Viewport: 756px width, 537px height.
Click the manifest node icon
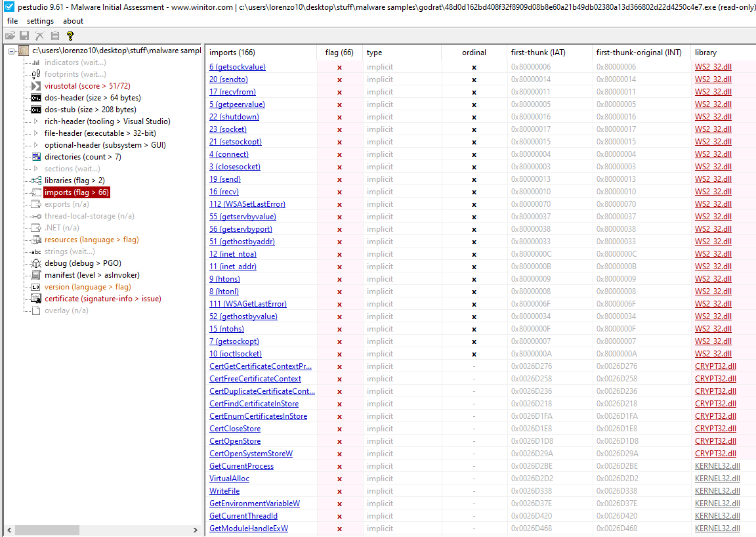pyautogui.click(x=36, y=275)
